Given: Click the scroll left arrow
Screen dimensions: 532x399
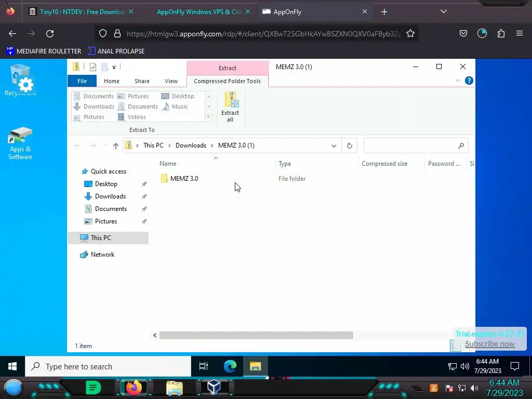Looking at the screenshot, I should coord(155,335).
